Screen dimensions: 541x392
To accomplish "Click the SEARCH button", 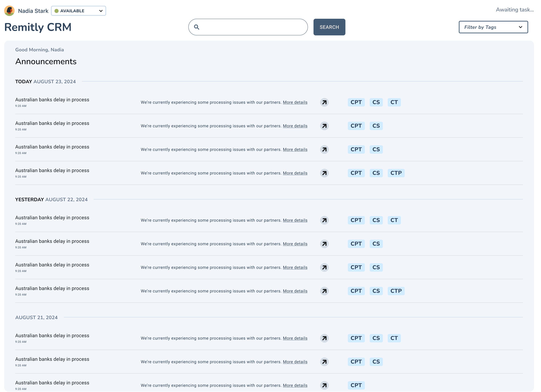I will [x=329, y=27].
